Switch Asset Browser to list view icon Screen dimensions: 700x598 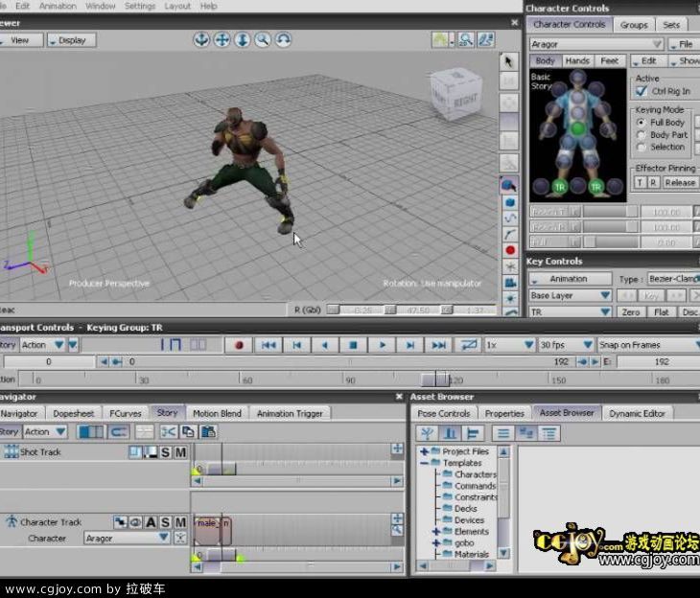(x=503, y=433)
